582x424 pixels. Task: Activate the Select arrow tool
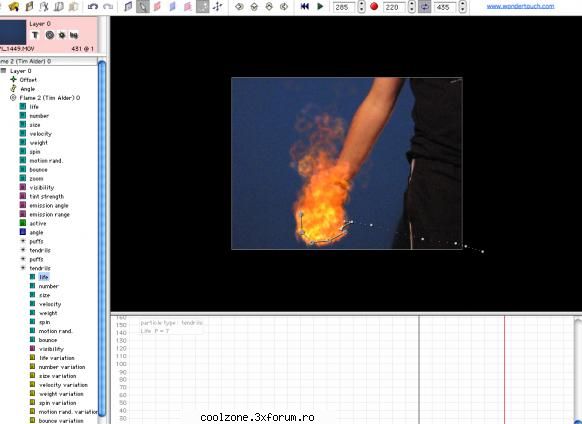tap(143, 6)
